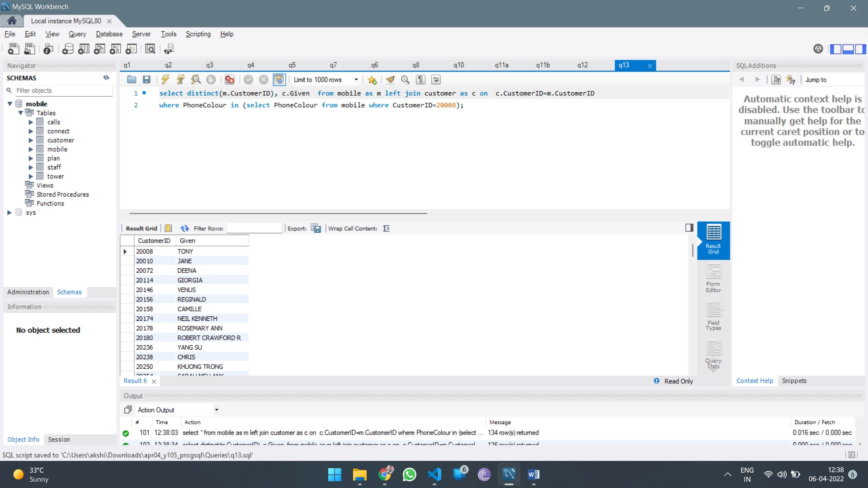Image resolution: width=868 pixels, height=488 pixels.
Task: Toggle result side panel visibility
Action: point(689,228)
